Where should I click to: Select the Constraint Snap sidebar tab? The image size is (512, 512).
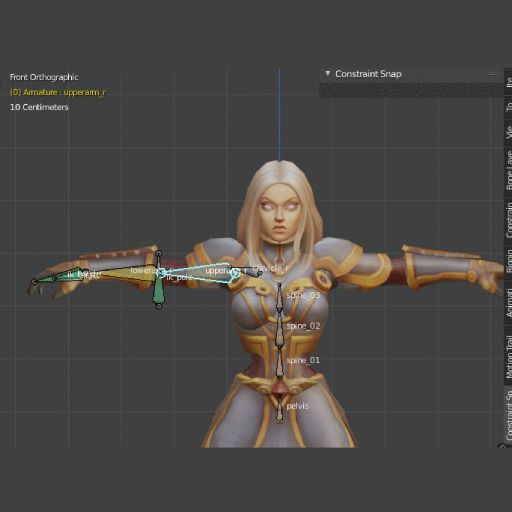click(508, 415)
